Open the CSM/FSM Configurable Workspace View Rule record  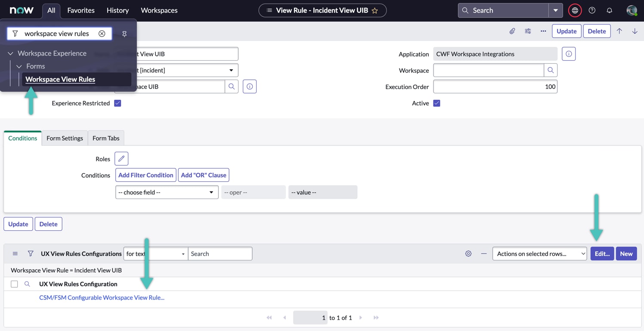pyautogui.click(x=102, y=297)
